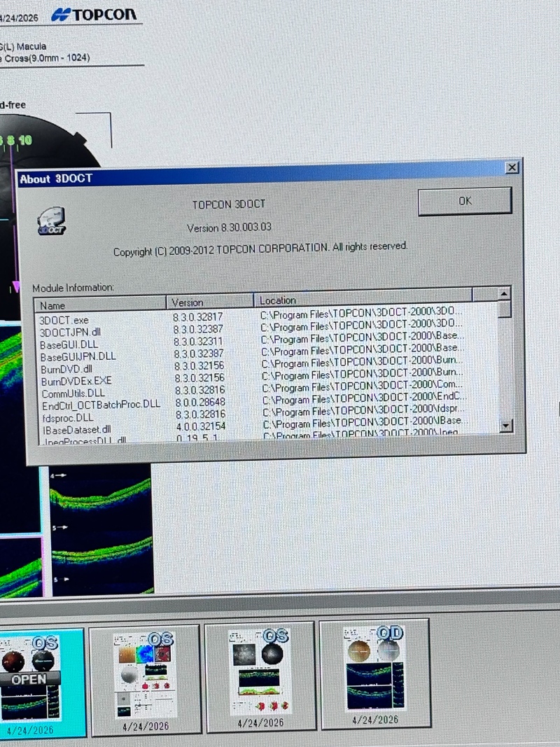Select the 3DOCT.exe module row
Screen dimensions: 560x747
pyautogui.click(x=65, y=320)
